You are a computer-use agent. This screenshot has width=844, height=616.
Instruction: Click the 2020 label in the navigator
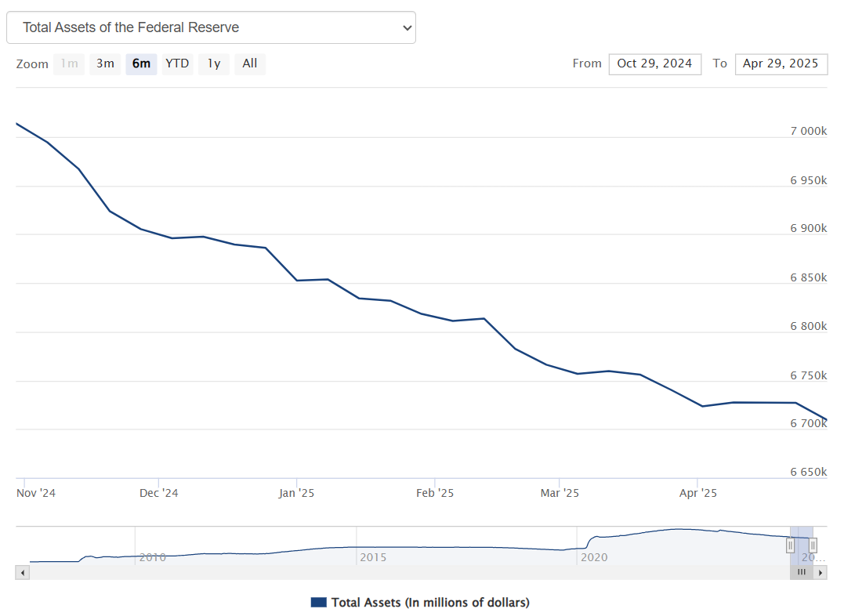[594, 557]
